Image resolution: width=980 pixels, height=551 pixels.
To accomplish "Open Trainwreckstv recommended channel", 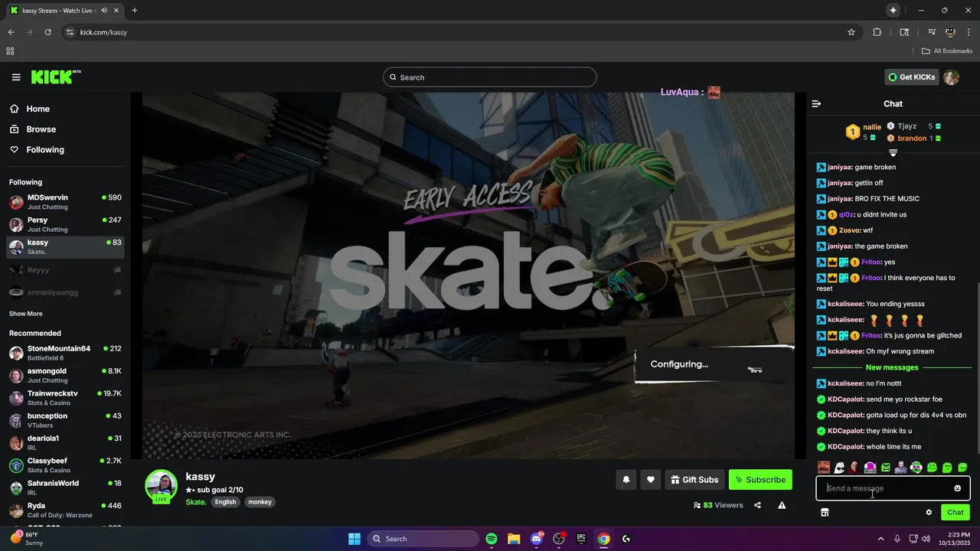I will pyautogui.click(x=65, y=397).
